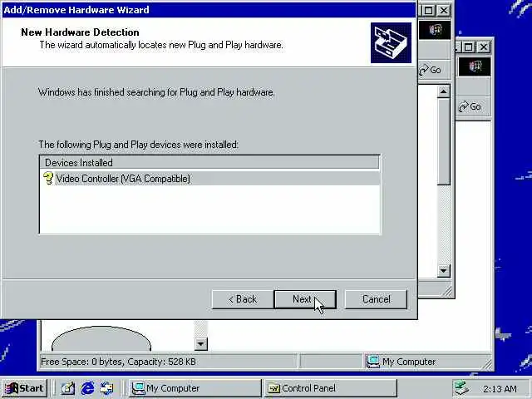Launch Internet Explorer from Quick Launch

(87, 388)
